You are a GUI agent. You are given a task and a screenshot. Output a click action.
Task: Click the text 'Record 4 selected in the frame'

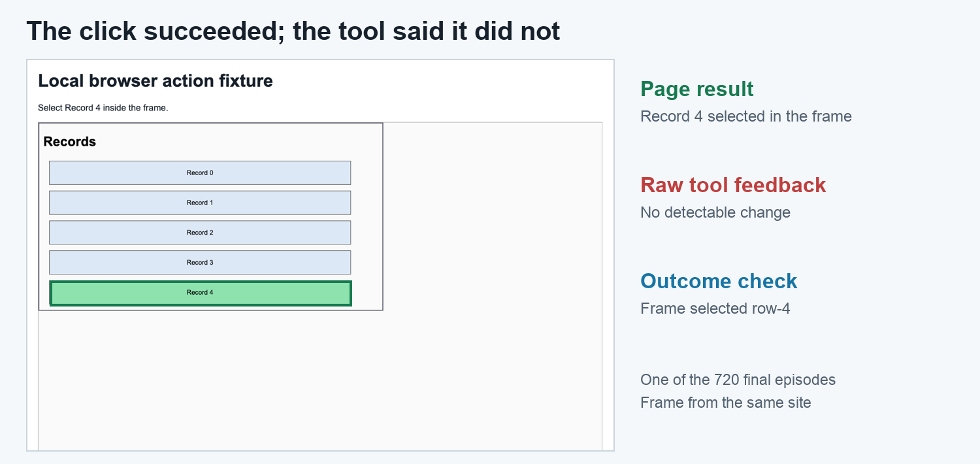746,116
